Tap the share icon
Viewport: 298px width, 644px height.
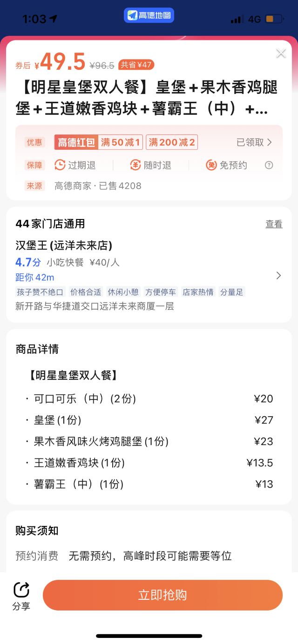click(x=21, y=590)
